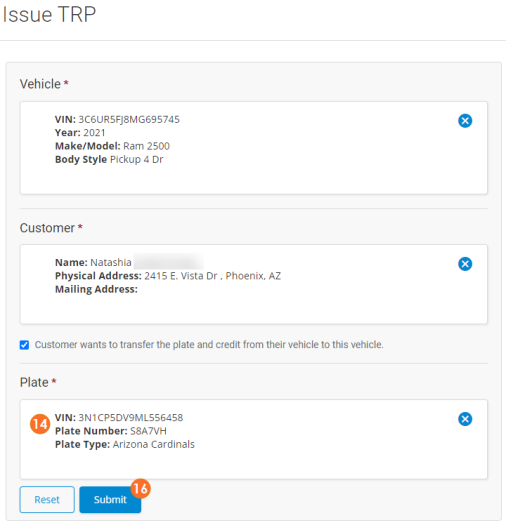This screenshot has width=506, height=525.
Task: Click the Make/Model Ram 2500 line
Action: click(x=112, y=146)
